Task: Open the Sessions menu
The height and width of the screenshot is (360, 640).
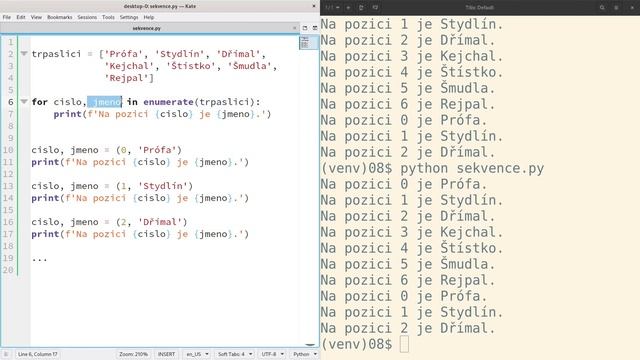Action: pos(87,17)
